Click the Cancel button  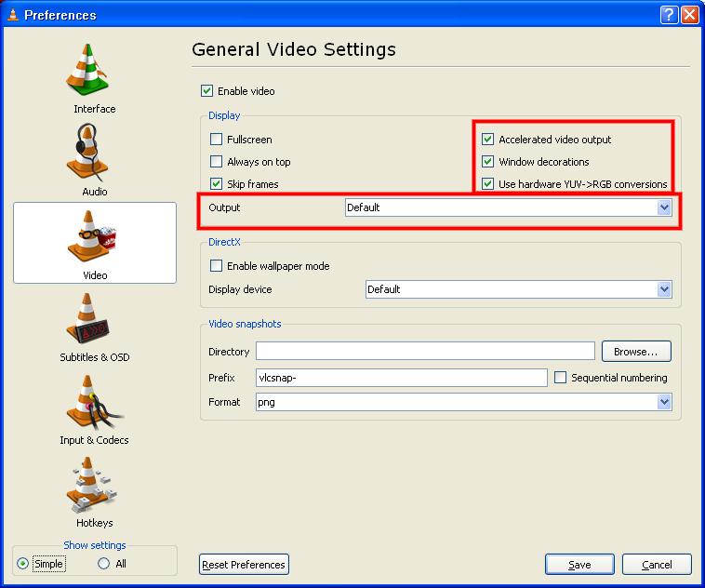click(x=657, y=565)
